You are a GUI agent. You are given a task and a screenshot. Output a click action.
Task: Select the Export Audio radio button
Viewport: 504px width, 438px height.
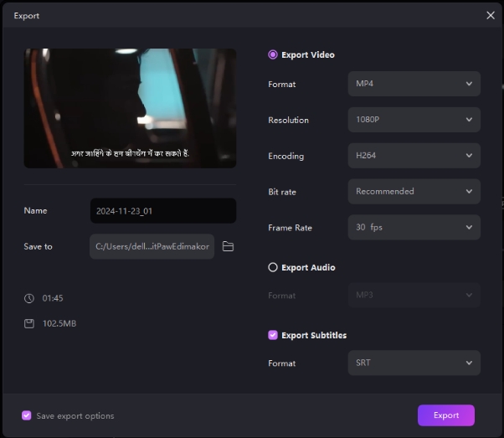click(x=273, y=267)
